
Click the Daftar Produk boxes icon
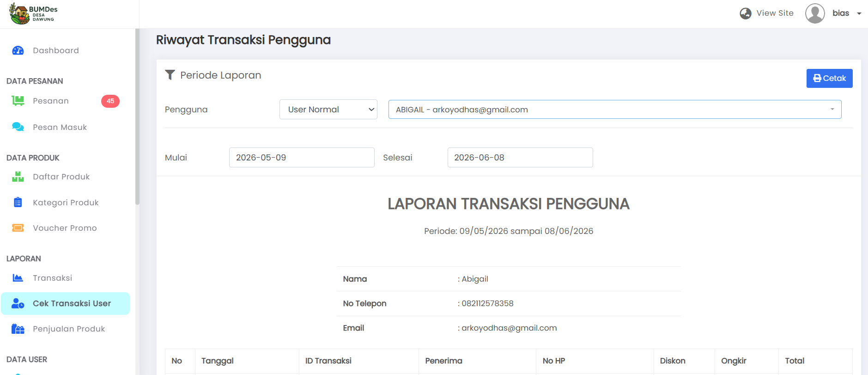18,177
